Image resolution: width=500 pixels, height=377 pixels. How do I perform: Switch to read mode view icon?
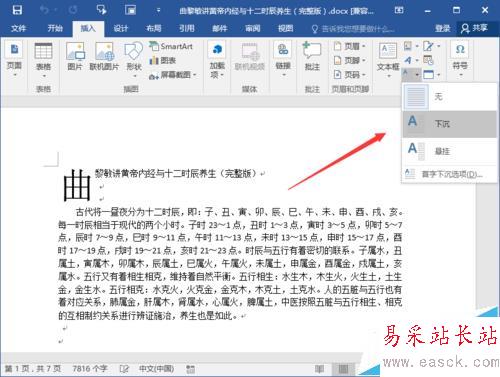click(319, 369)
